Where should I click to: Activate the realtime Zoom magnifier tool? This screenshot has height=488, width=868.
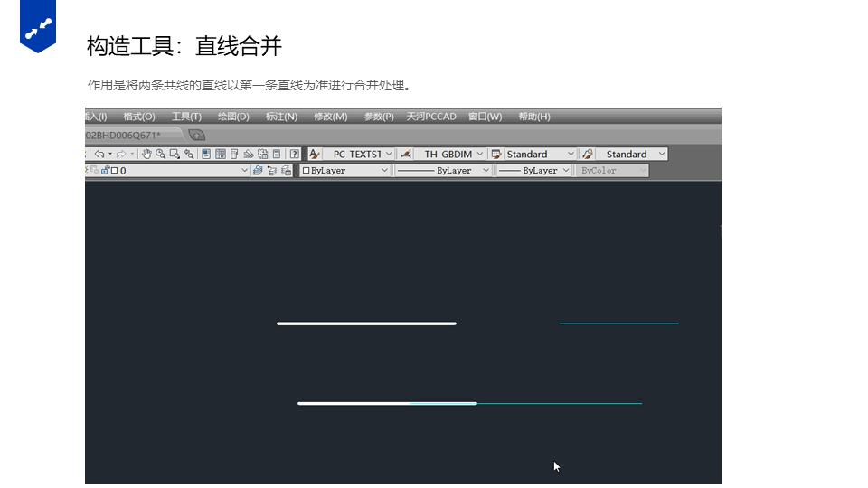pyautogui.click(x=161, y=154)
